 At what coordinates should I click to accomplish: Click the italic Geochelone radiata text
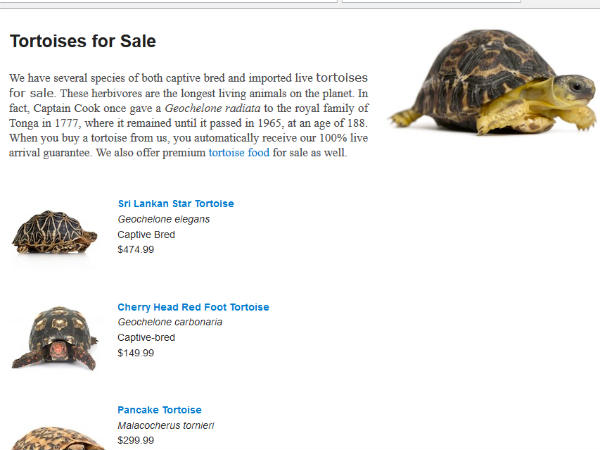pos(214,108)
